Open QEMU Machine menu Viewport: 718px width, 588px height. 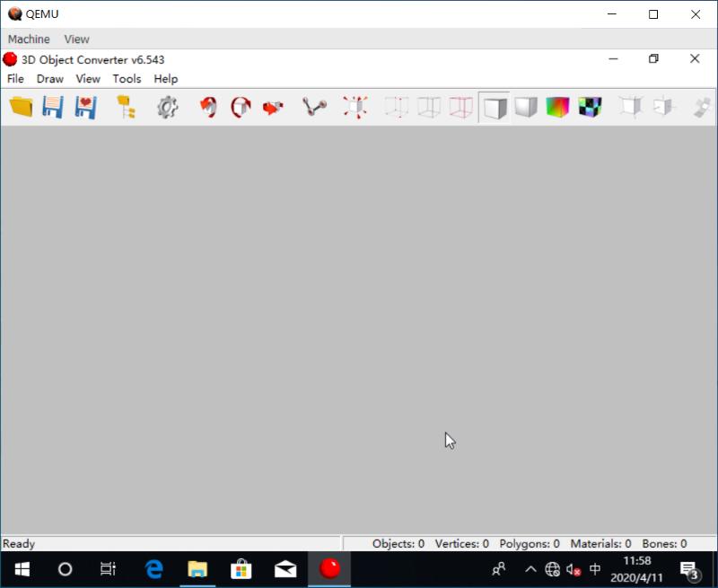click(x=28, y=39)
